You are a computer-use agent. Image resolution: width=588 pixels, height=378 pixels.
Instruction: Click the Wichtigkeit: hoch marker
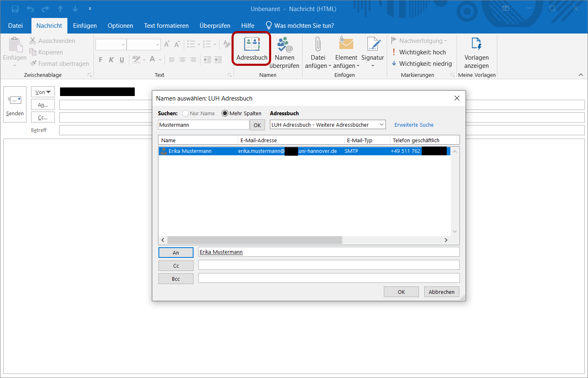point(419,52)
